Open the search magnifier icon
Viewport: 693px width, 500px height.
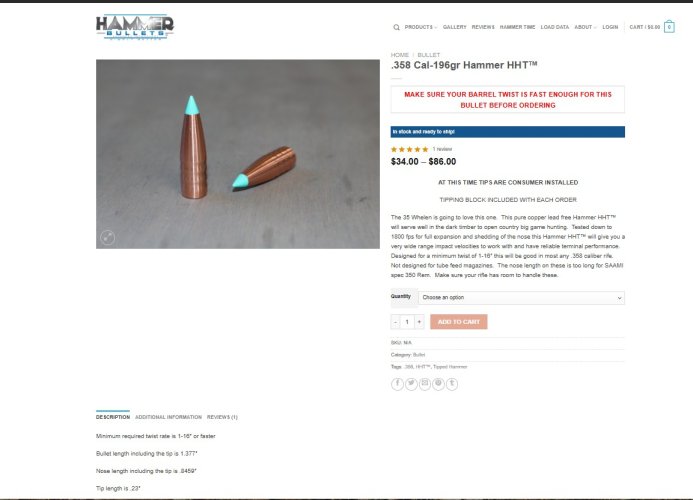[x=396, y=27]
